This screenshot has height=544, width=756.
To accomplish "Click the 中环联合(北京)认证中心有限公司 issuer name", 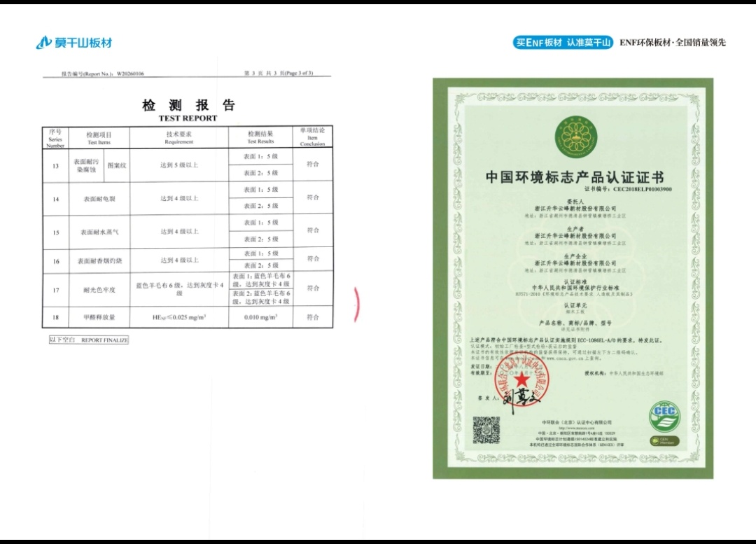I will coord(576,422).
